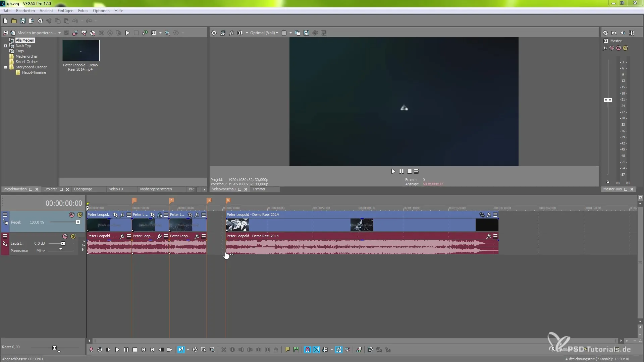
Task: Open the video track 1 hamburger menu
Action: click(x=5, y=215)
